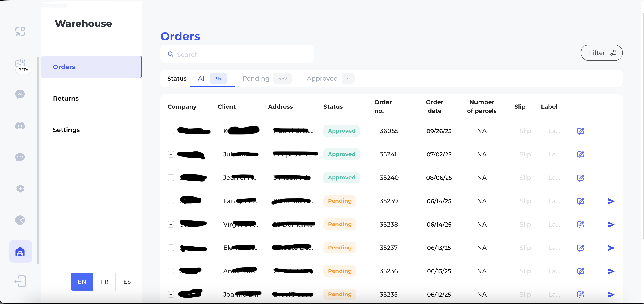644x304 pixels.
Task: Expand the row for order 36055
Action: [x=171, y=131]
